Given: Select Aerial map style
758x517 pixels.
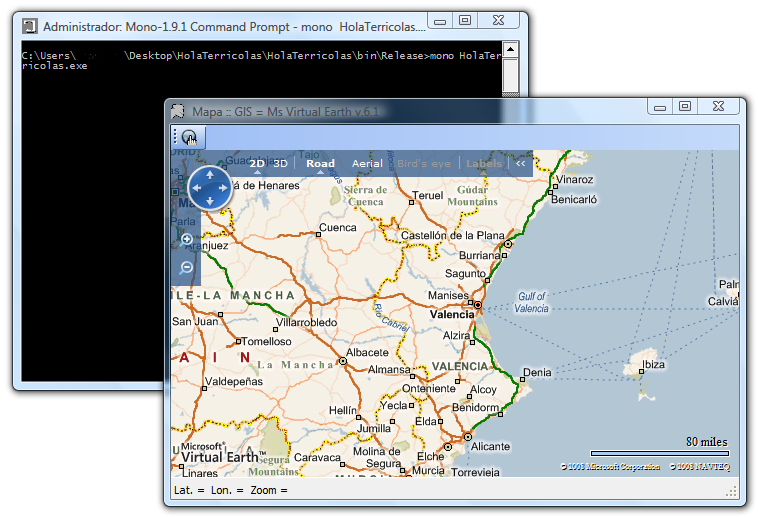Looking at the screenshot, I should (367, 163).
